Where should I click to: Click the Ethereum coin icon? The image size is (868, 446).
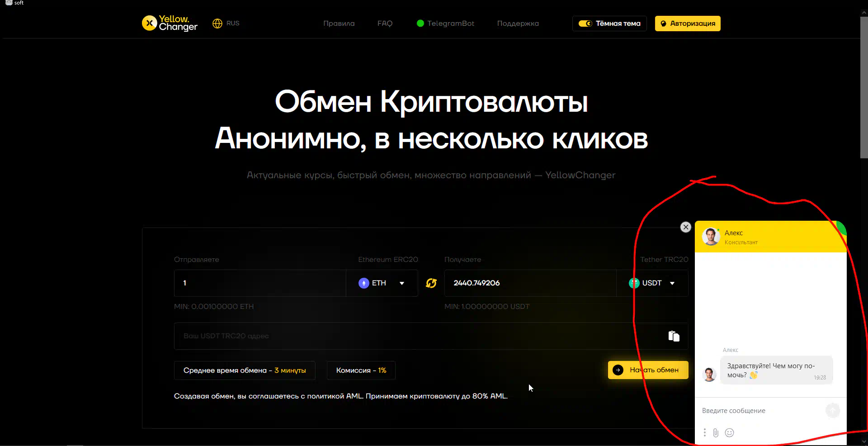coord(364,283)
